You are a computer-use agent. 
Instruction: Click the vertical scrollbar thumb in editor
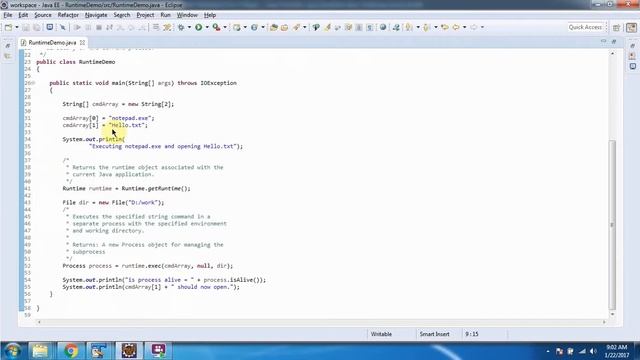612,224
